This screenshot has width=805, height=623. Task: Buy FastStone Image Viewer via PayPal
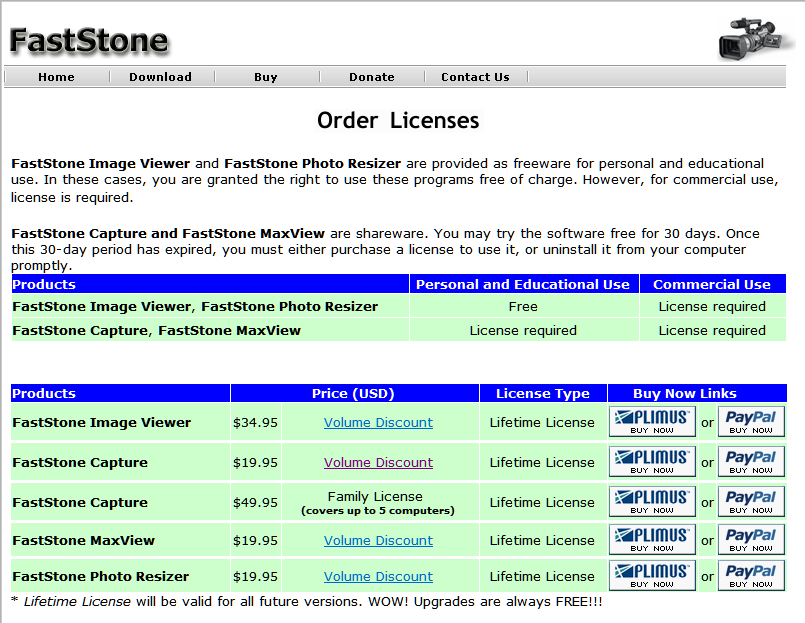[751, 422]
